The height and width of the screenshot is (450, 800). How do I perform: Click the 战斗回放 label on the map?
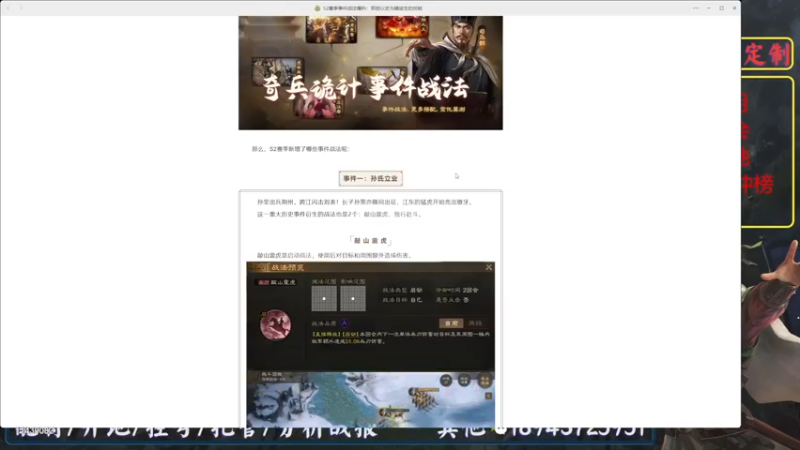[272, 374]
